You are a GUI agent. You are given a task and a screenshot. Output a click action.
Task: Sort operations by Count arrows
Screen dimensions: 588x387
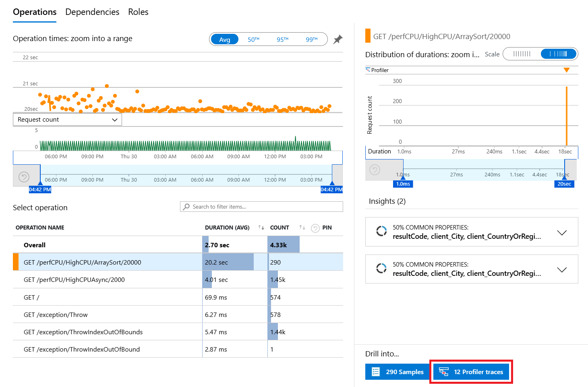click(x=302, y=228)
